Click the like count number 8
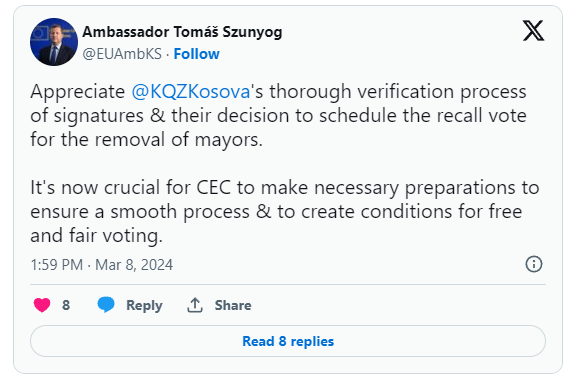Viewport: 566px width, 374px height. pyautogui.click(x=66, y=305)
